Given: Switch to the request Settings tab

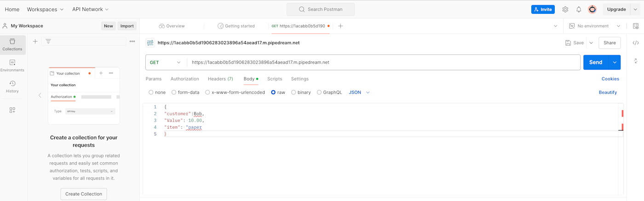Looking at the screenshot, I should pos(300,79).
